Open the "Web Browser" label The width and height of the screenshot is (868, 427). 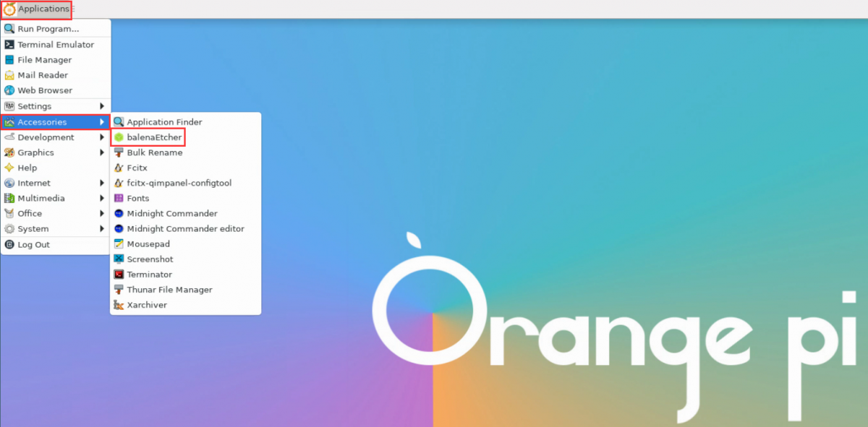(x=45, y=90)
